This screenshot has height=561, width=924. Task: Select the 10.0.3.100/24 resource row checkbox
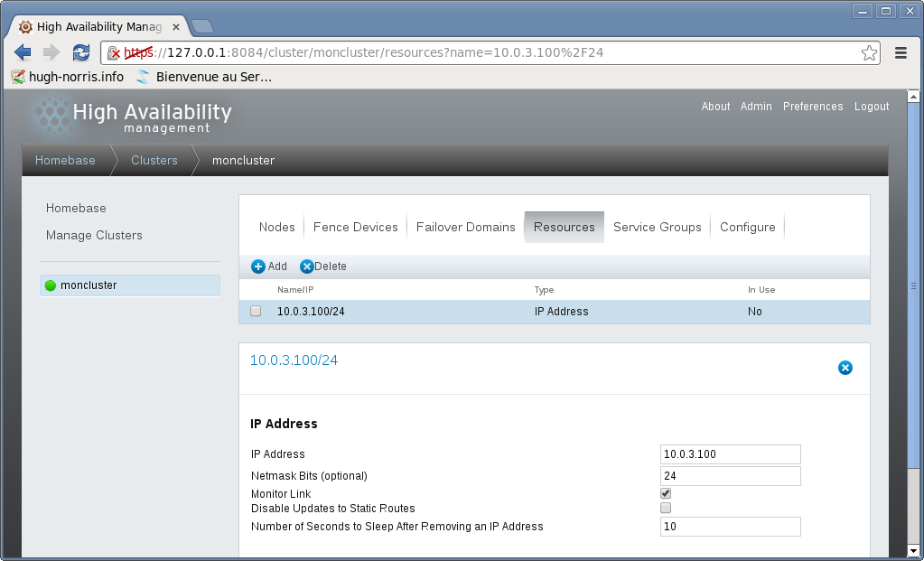tap(256, 311)
